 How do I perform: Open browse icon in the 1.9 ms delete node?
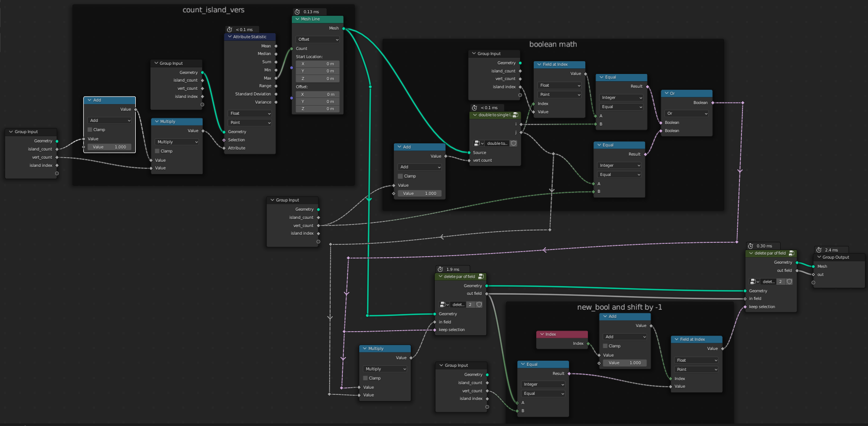[444, 305]
